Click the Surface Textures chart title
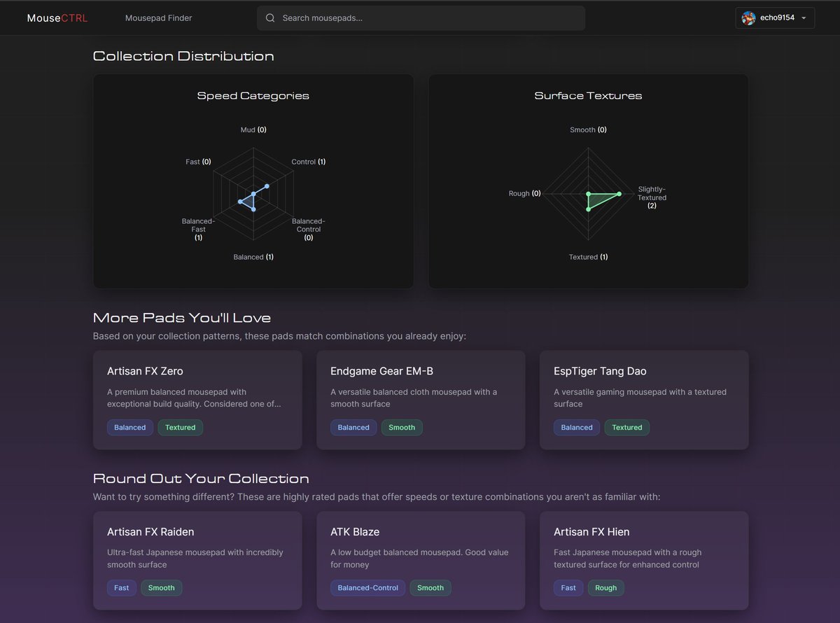This screenshot has width=840, height=623. (588, 96)
